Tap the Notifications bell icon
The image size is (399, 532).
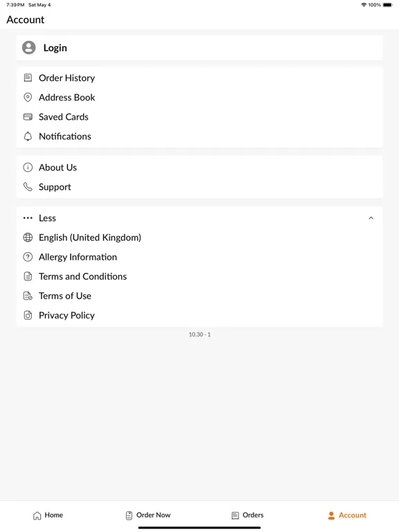(x=28, y=136)
